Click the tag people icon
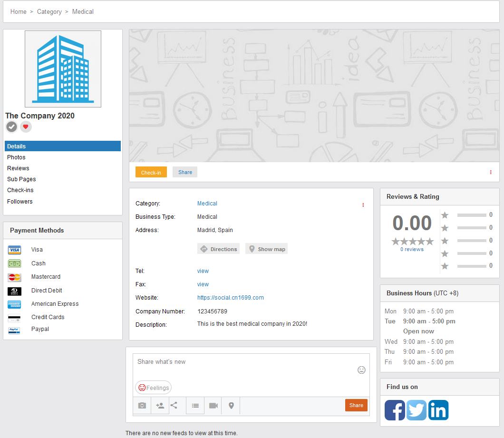The width and height of the screenshot is (504, 438). (160, 406)
